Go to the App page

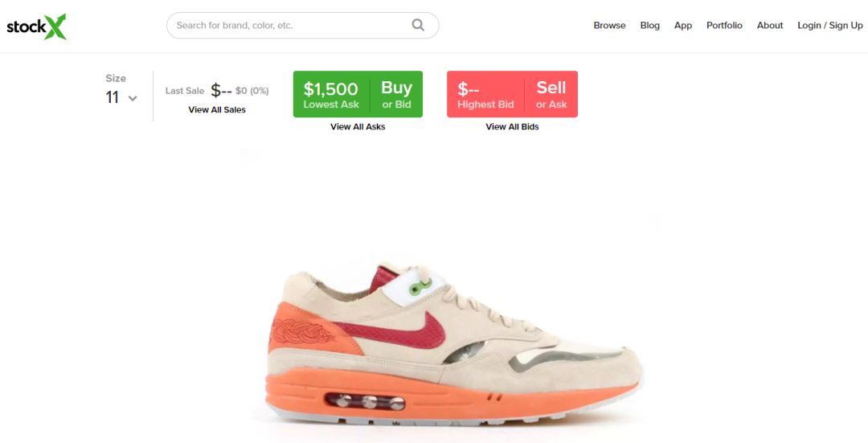coord(683,26)
